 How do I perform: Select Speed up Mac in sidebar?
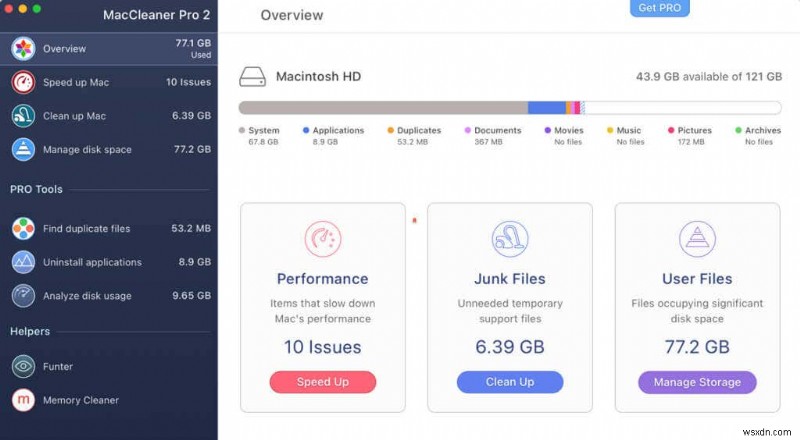pyautogui.click(x=109, y=82)
